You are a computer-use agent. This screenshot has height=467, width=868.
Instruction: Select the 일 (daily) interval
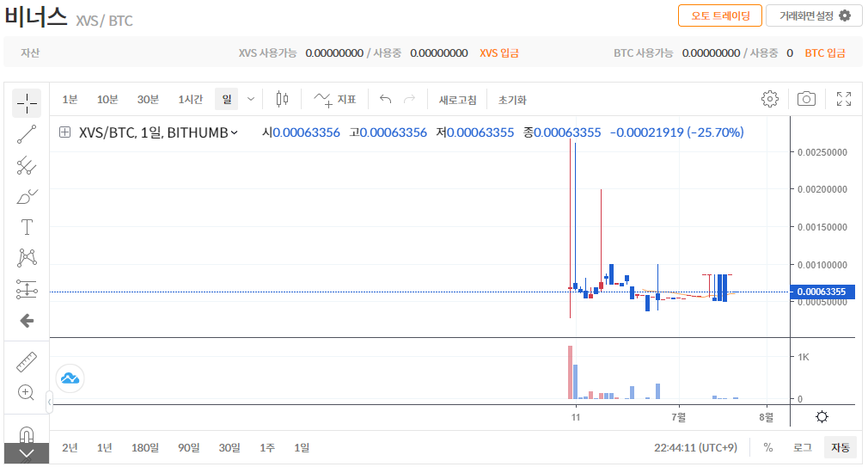click(x=227, y=99)
